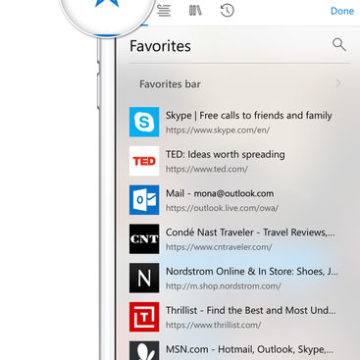Switch to the Reading list tab

click(x=164, y=11)
